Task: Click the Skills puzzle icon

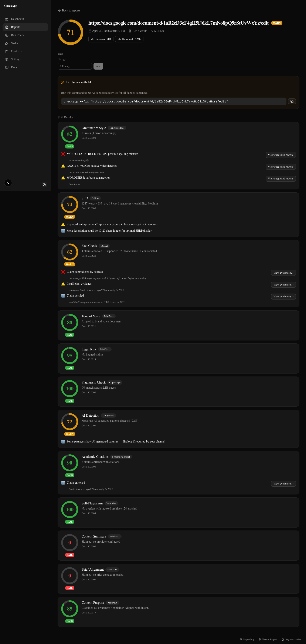Action: [7, 43]
